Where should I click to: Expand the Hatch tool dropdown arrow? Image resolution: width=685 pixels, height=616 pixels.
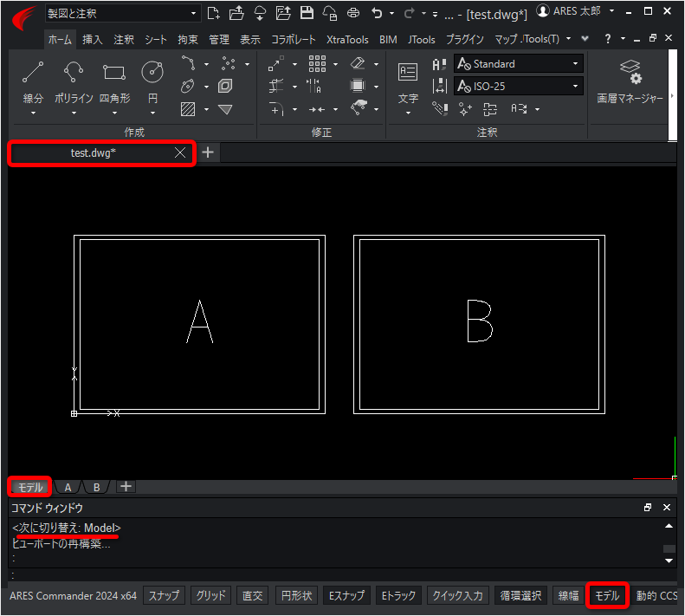(206, 109)
